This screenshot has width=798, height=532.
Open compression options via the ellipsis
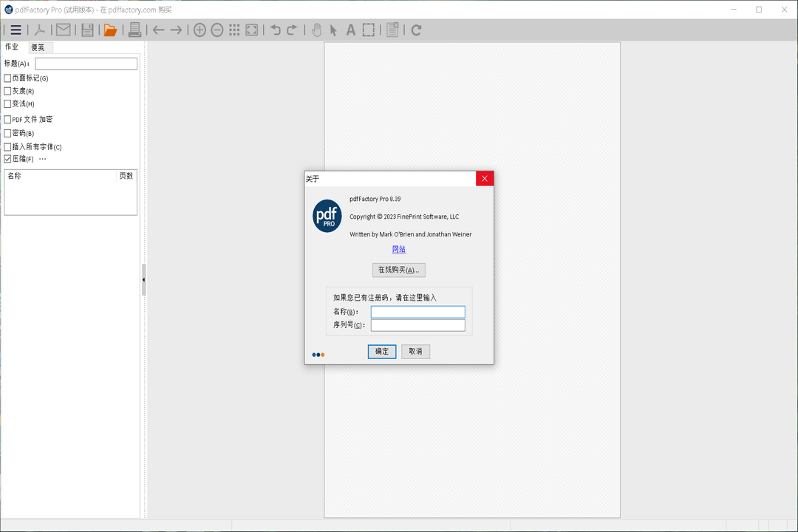pyautogui.click(x=43, y=159)
